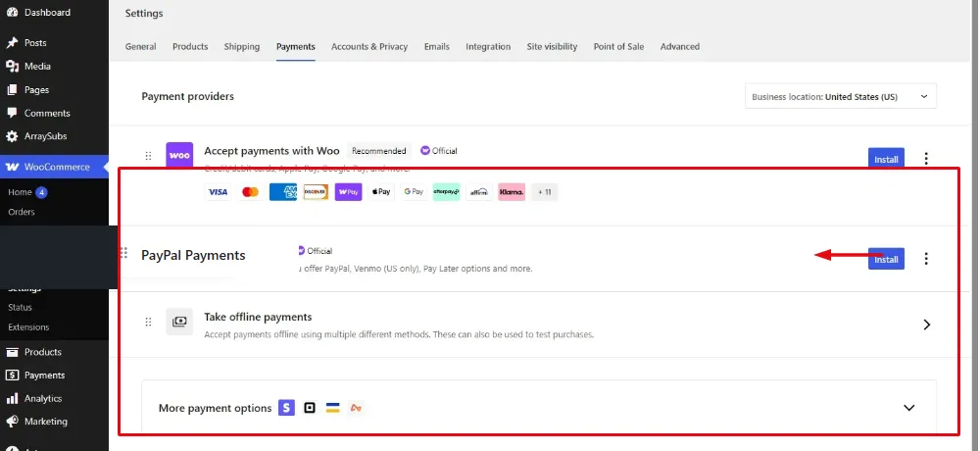
Task: Switch to the Products settings tab
Action: tap(190, 46)
